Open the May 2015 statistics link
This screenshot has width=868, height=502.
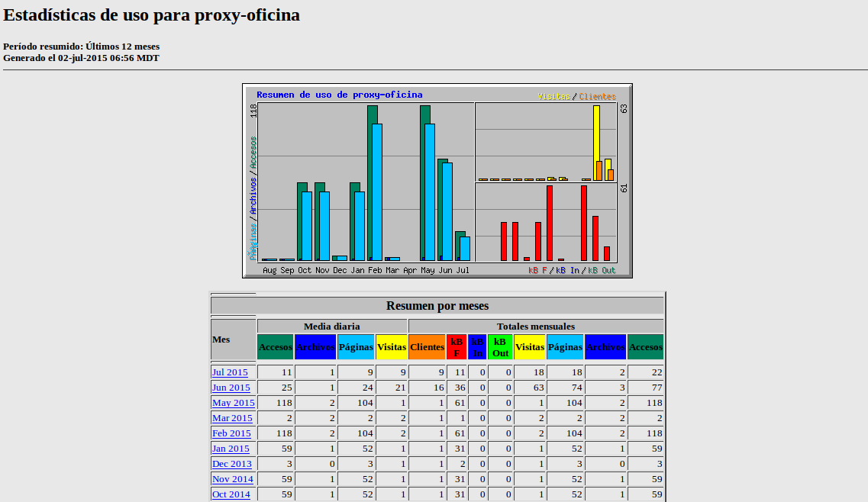tap(233, 403)
